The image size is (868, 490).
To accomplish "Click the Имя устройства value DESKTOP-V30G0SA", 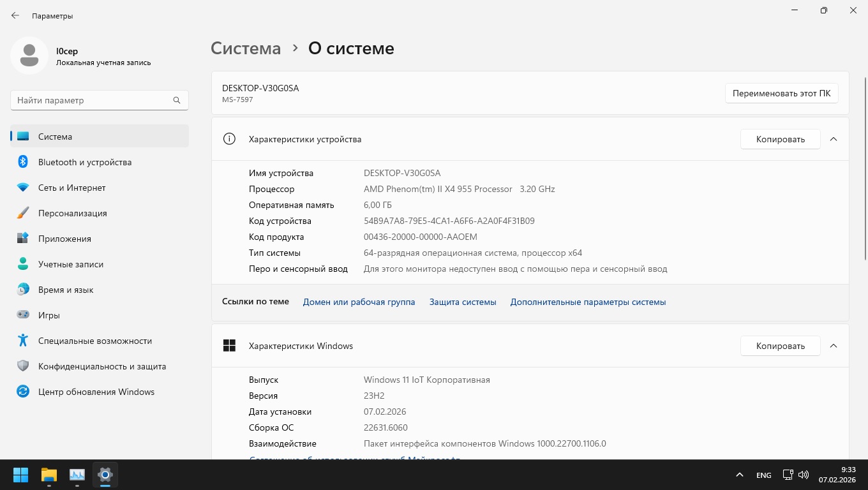I will point(402,173).
